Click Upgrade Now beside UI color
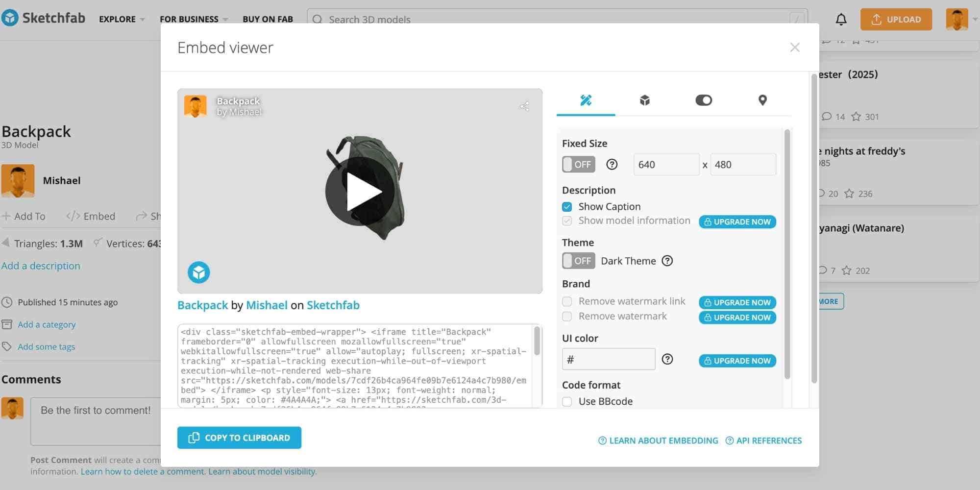980x490 pixels. point(737,361)
